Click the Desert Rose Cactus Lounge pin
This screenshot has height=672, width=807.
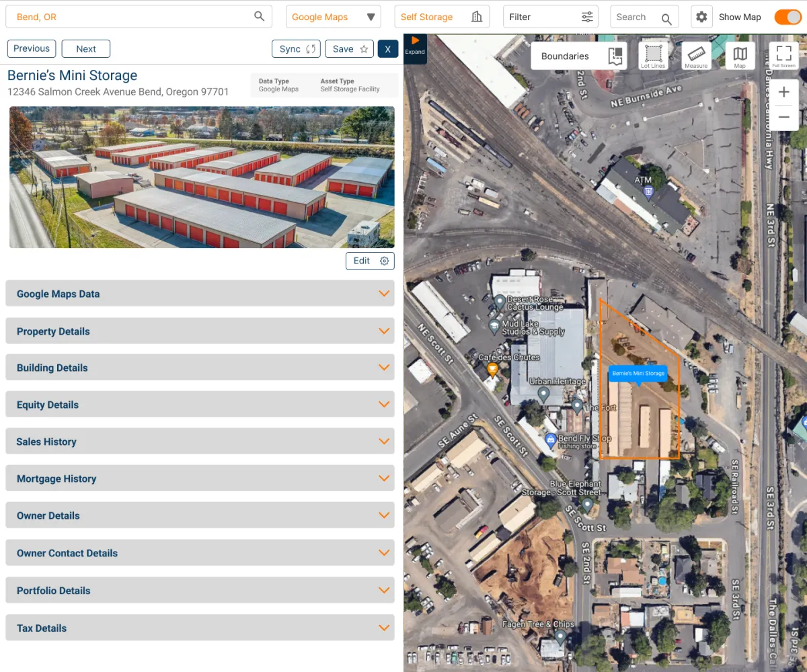point(500,302)
